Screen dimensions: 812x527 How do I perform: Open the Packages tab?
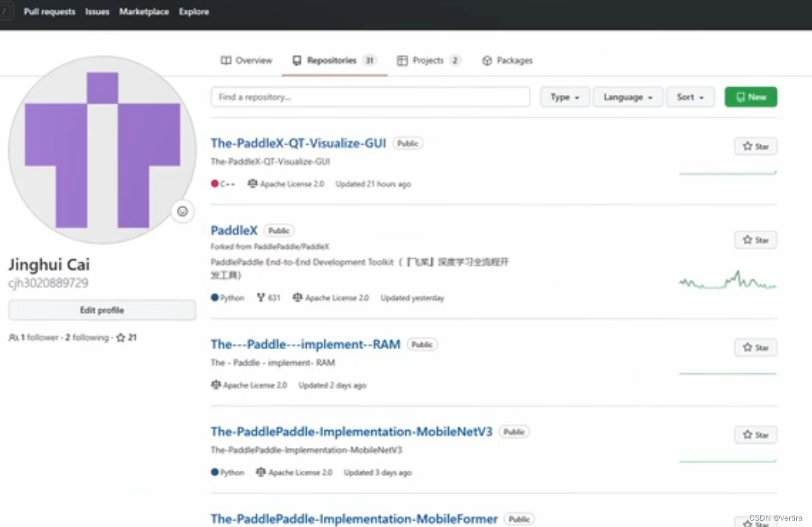click(507, 61)
